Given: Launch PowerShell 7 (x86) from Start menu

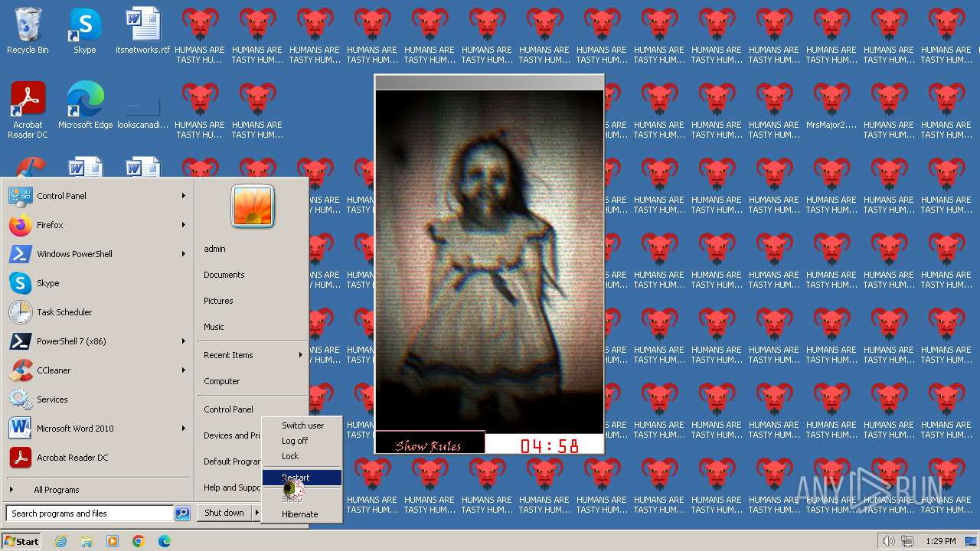Looking at the screenshot, I should (97, 341).
